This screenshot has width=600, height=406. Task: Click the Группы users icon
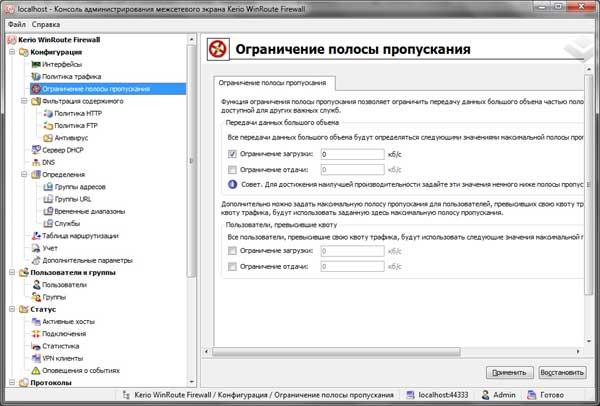click(36, 297)
